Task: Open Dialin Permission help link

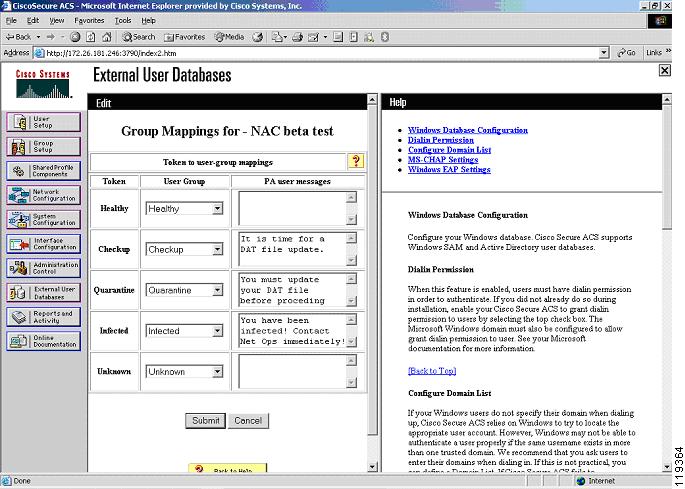Action: click(440, 140)
